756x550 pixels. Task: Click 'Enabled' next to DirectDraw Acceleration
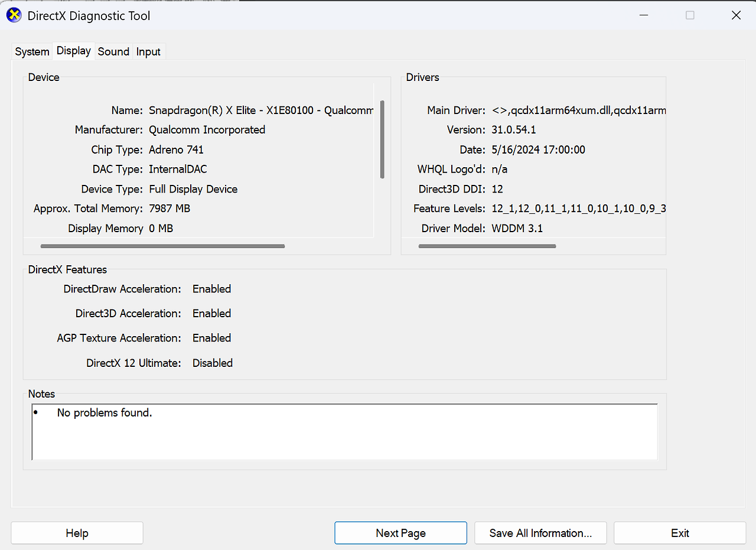211,289
